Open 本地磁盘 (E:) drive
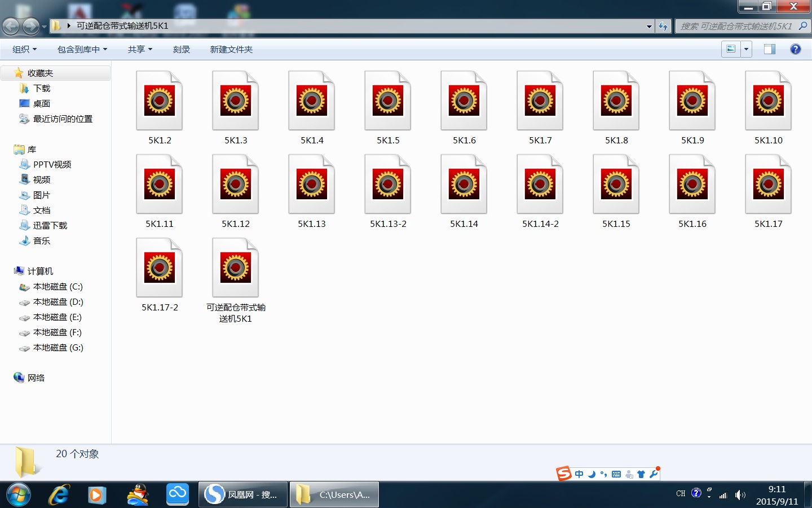Viewport: 812px width, 508px height. point(57,317)
